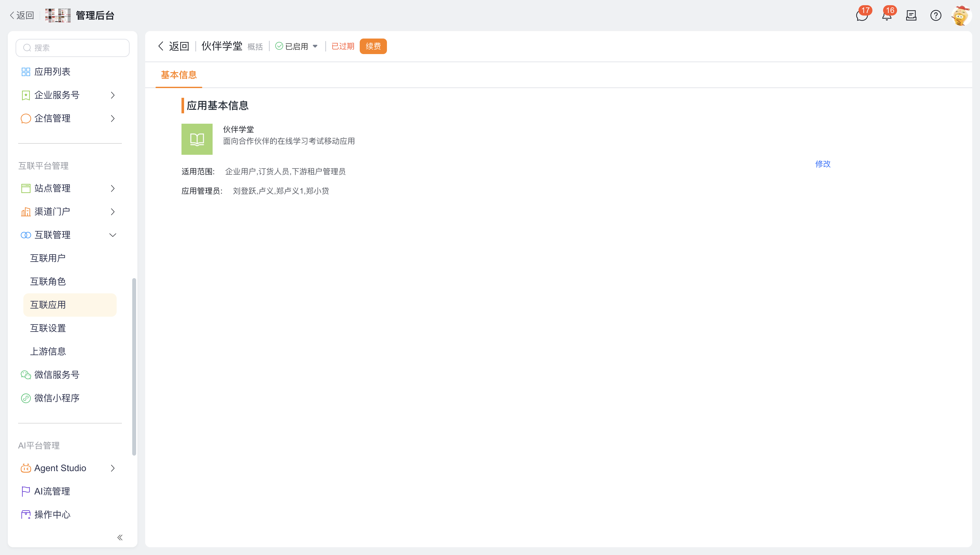The height and width of the screenshot is (555, 980).
Task: Click the 微信服务号 WeChat icon
Action: click(26, 375)
